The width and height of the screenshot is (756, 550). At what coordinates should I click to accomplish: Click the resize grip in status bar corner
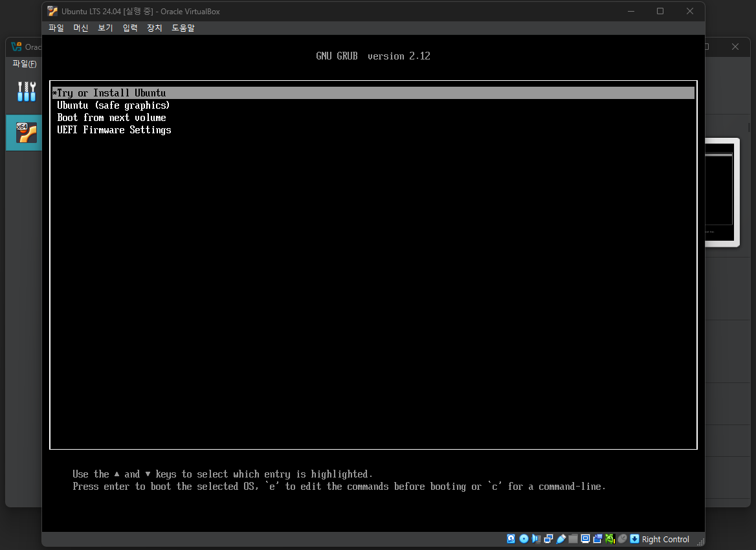coord(700,542)
